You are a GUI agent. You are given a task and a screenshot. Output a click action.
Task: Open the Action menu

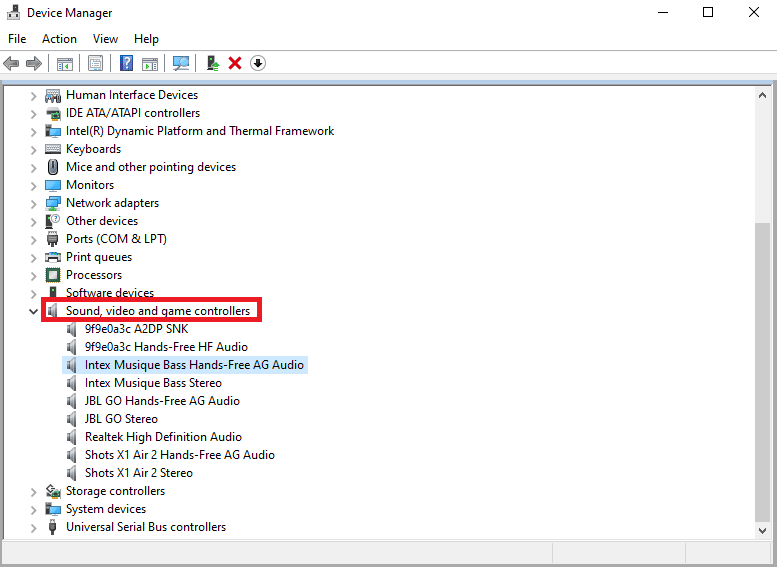pyautogui.click(x=59, y=39)
